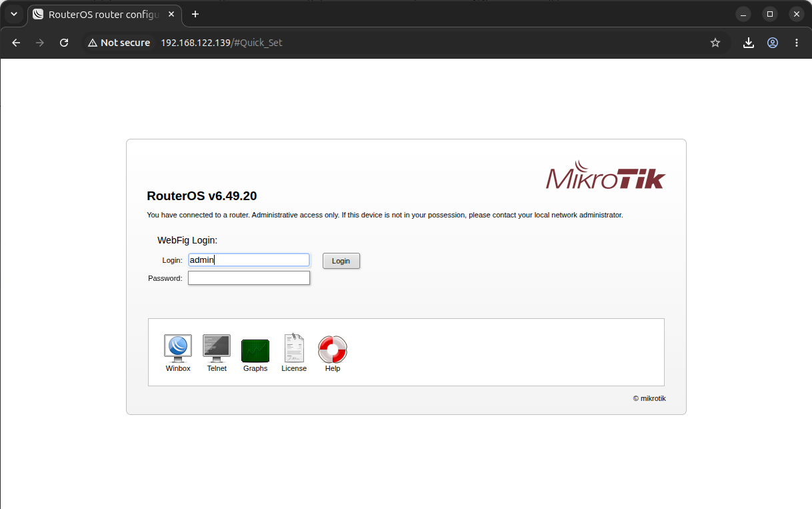Go back to the previous page
Image resolution: width=812 pixels, height=509 pixels.
click(16, 43)
